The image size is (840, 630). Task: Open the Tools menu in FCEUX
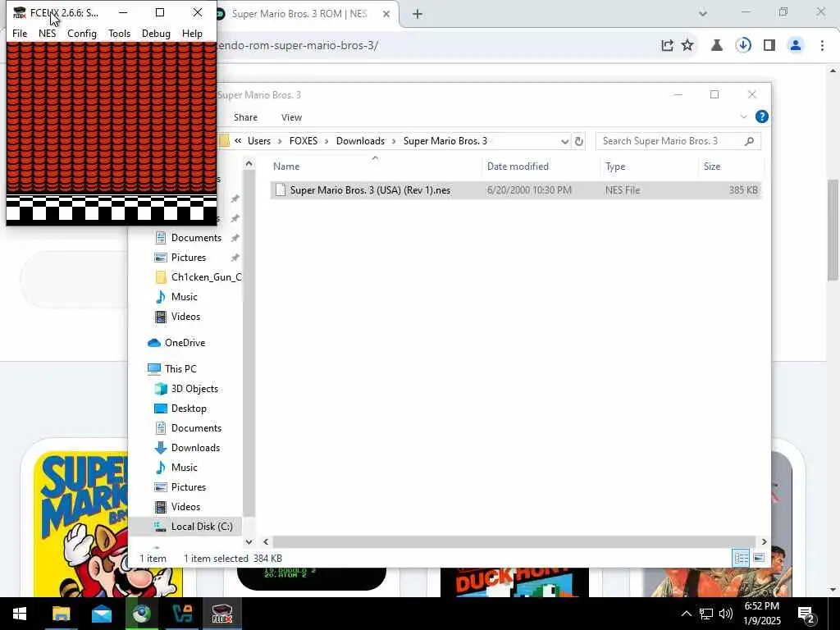[x=120, y=33]
